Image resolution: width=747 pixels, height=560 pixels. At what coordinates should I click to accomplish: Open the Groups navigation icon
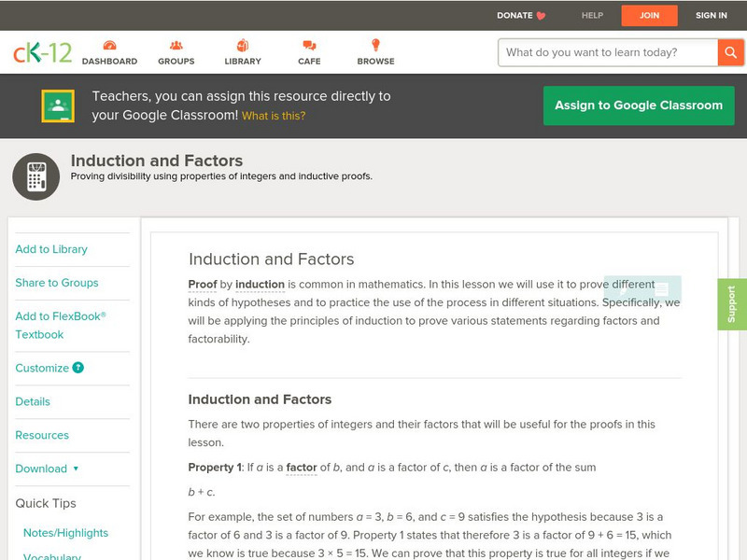pos(176,46)
